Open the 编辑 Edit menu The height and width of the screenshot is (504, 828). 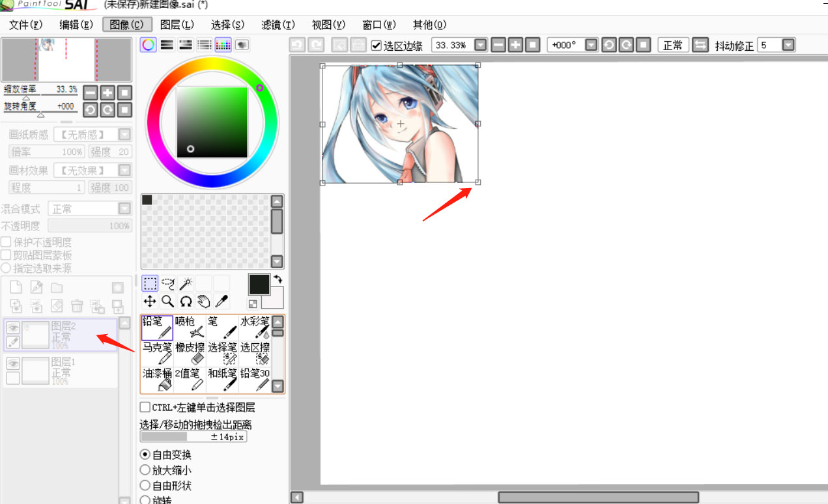pos(77,25)
